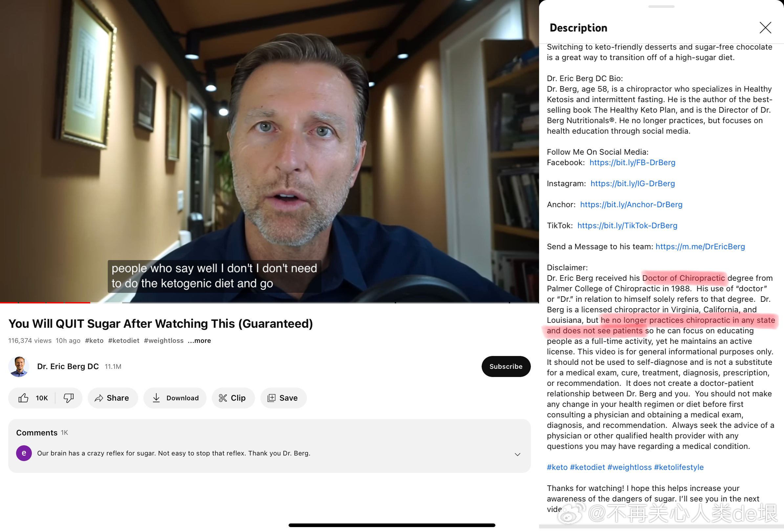Open Dr. Eric Berg DC channel avatar

coord(19,367)
